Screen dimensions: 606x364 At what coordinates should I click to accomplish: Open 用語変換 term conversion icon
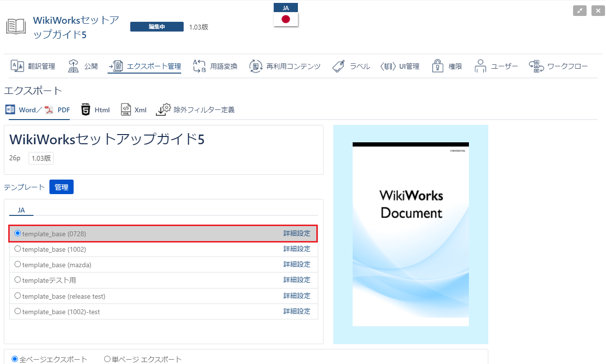point(200,66)
